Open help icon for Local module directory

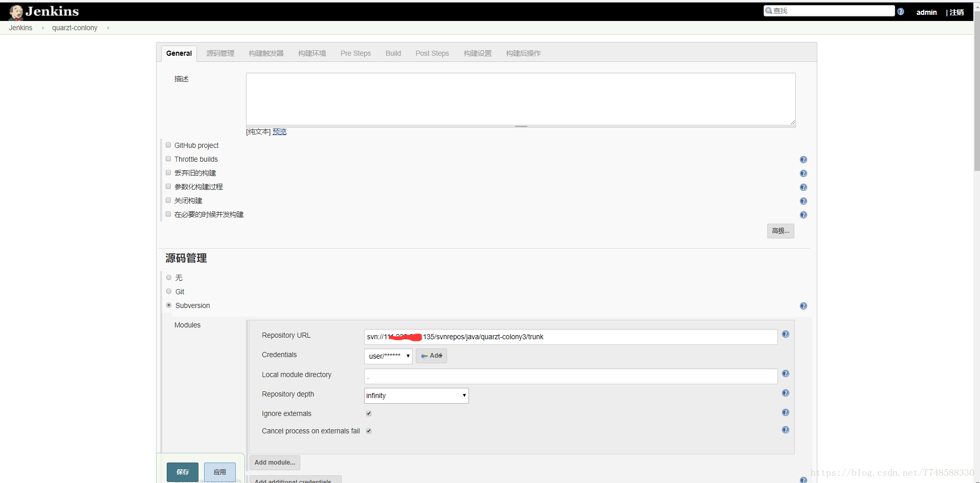click(x=786, y=374)
